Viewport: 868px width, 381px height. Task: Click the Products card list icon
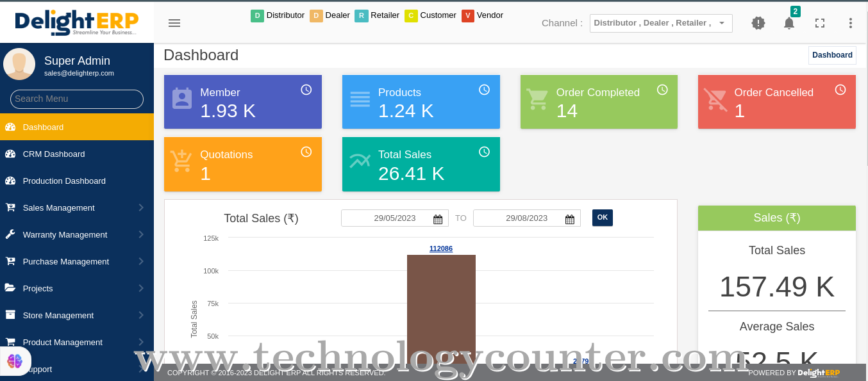click(360, 99)
